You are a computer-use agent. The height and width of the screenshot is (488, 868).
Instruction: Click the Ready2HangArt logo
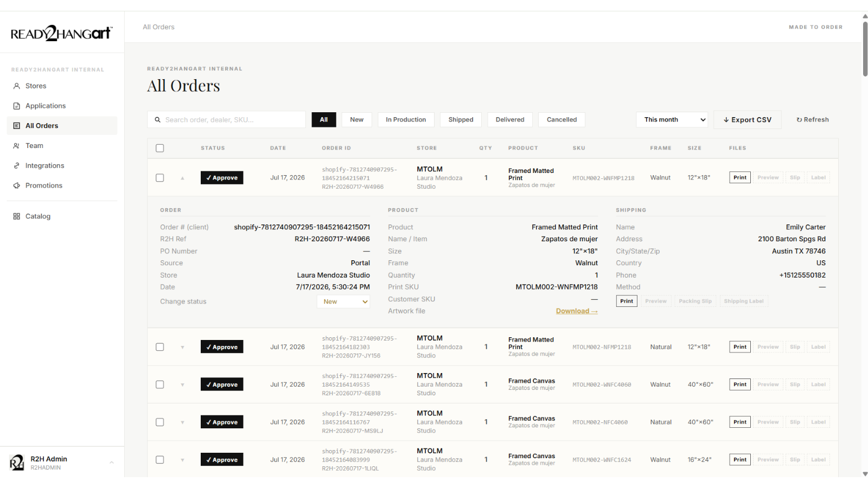(x=61, y=33)
